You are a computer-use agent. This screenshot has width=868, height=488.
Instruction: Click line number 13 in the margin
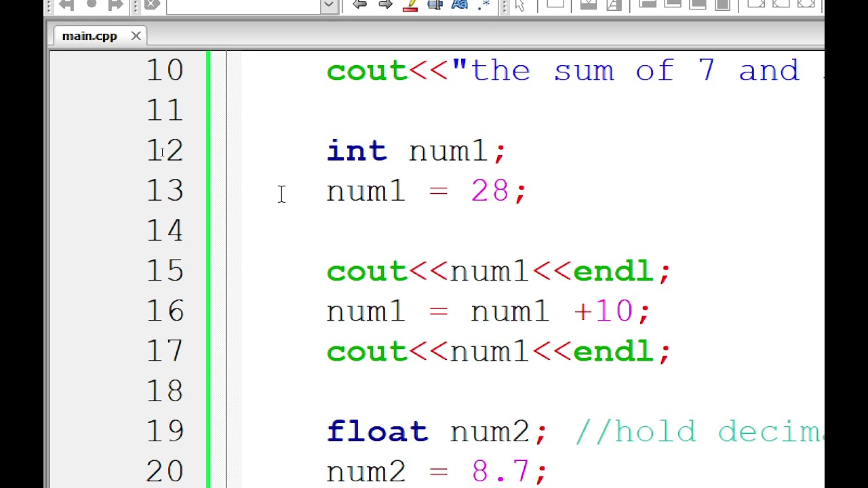(x=165, y=190)
